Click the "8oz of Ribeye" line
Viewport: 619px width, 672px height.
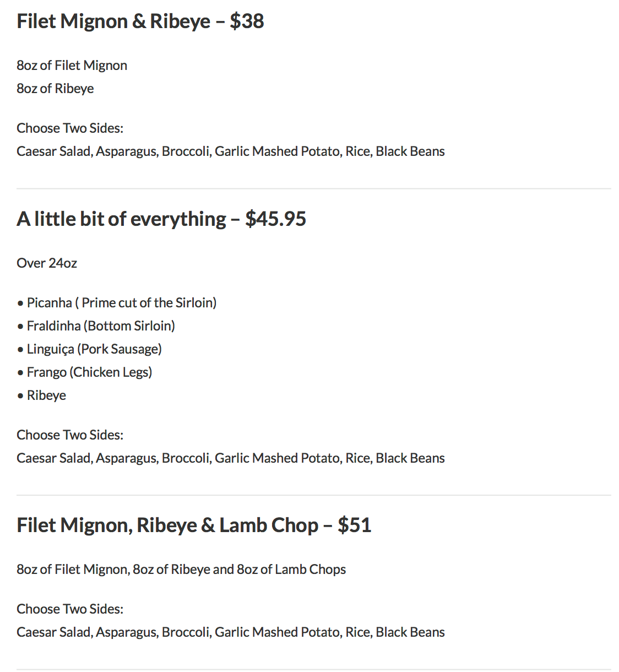(x=55, y=89)
